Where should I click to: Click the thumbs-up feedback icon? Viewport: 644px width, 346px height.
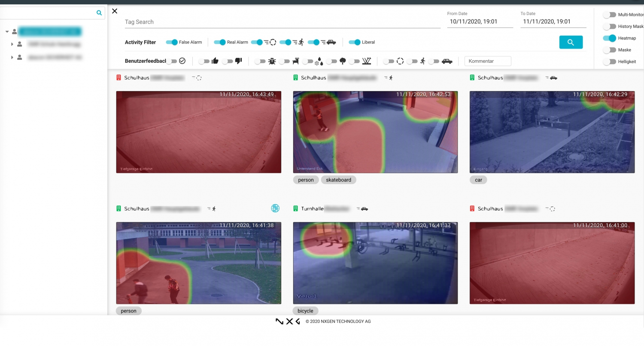pyautogui.click(x=215, y=61)
